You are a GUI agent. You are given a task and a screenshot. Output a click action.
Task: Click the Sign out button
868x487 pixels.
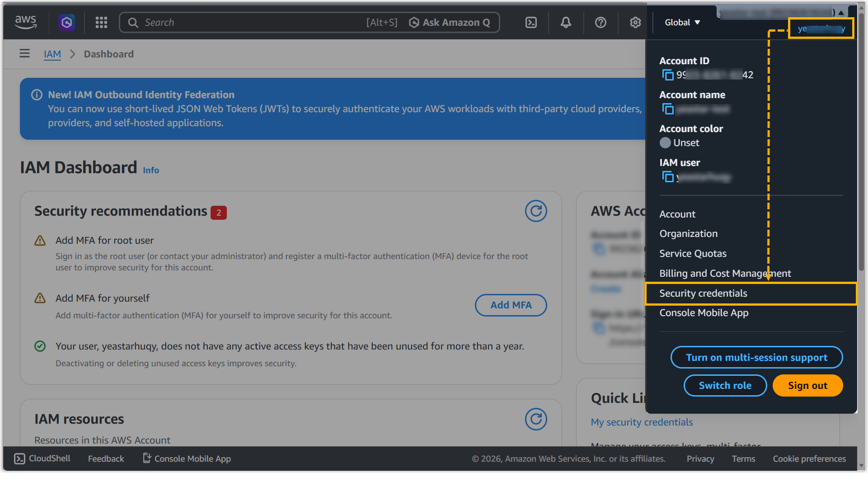click(x=807, y=386)
